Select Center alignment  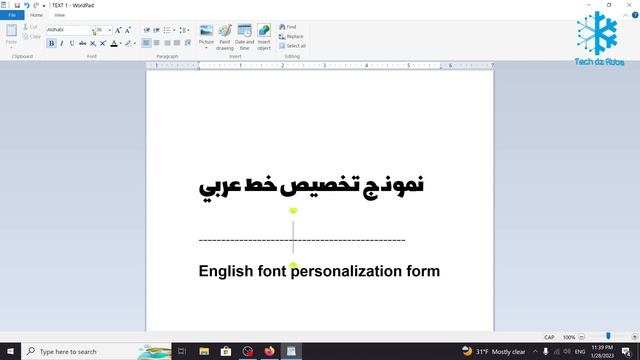pos(157,43)
